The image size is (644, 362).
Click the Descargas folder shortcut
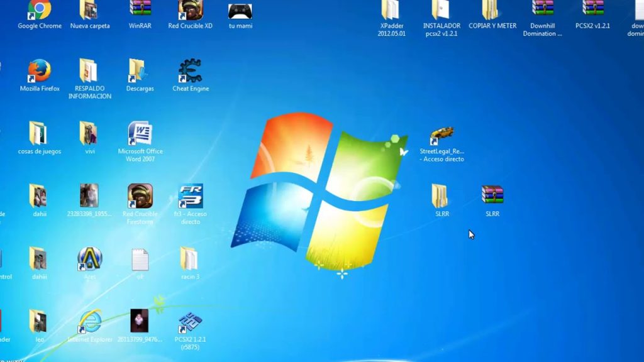click(x=139, y=71)
